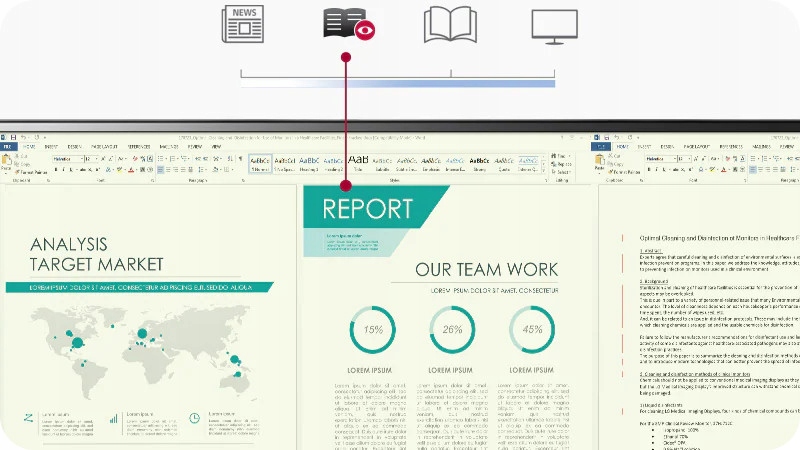Screen dimensions: 800x450
Task: Click Undo arrow in right Word window
Action: pyautogui.click(x=616, y=138)
